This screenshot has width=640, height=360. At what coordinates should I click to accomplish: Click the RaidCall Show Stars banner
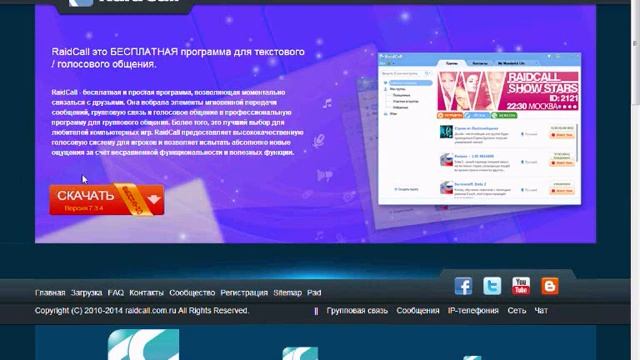click(x=508, y=91)
